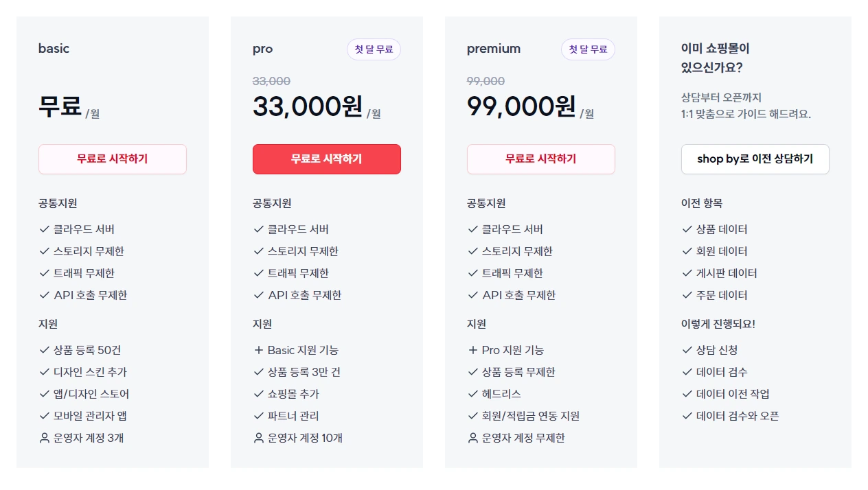Click the 33,000원 price on pro plan
The image size is (868, 490).
(x=307, y=106)
